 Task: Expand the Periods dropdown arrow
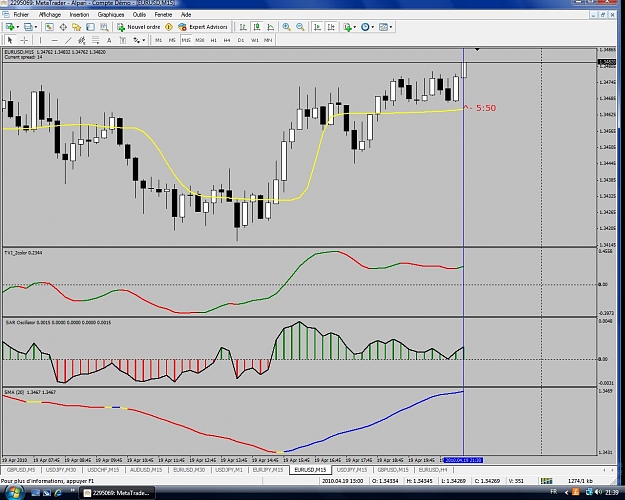click(373, 27)
